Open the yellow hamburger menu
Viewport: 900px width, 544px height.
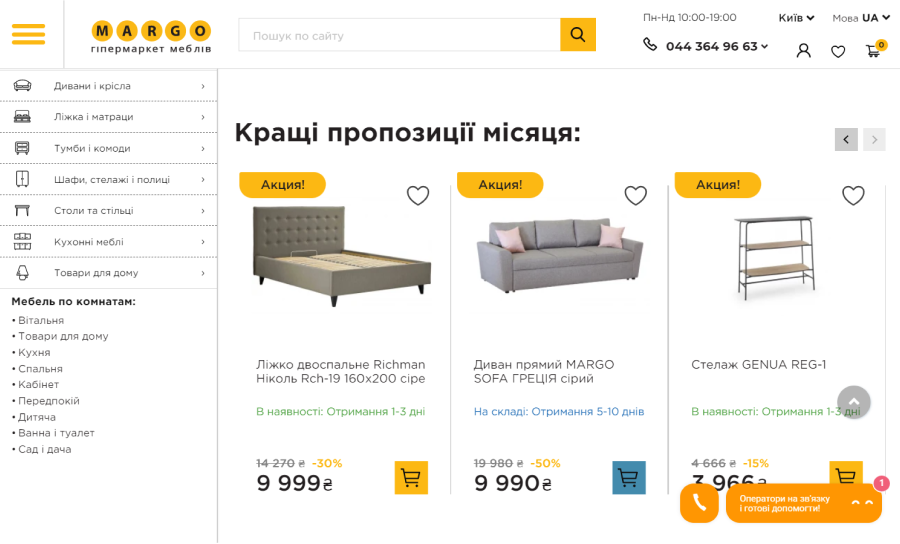click(29, 34)
